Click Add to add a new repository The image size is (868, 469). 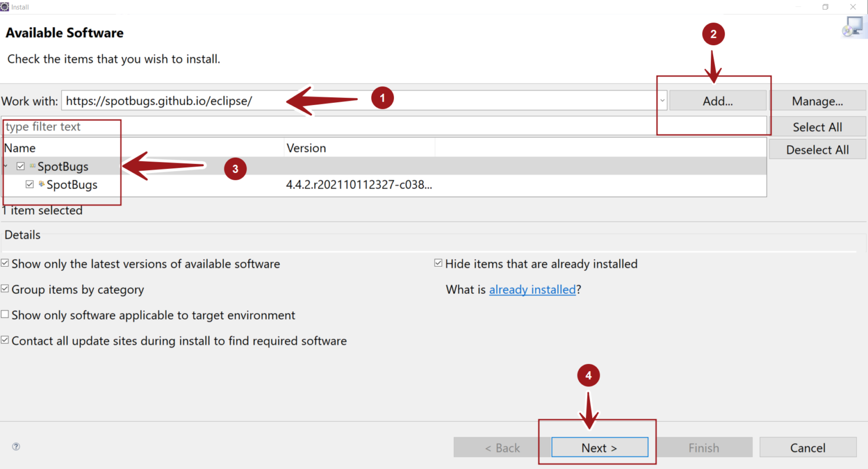[717, 100]
